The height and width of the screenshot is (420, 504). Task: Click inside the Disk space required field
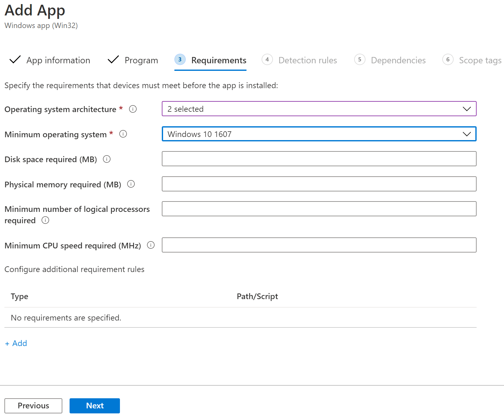click(319, 159)
